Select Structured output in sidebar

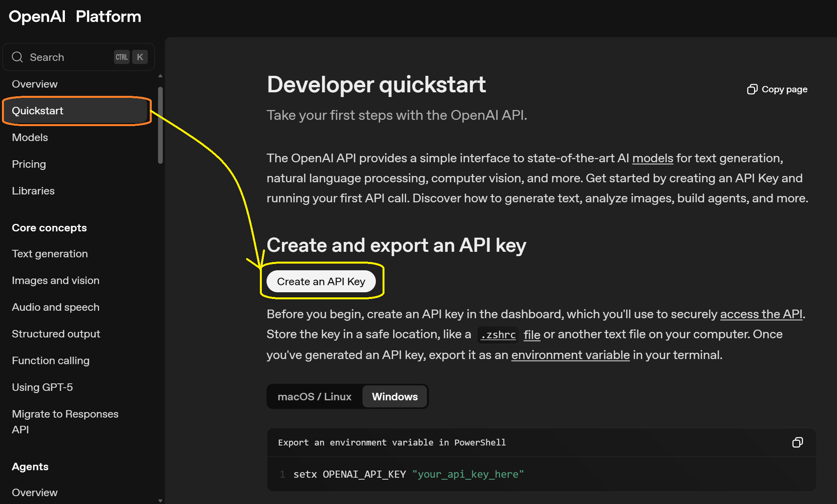(56, 334)
